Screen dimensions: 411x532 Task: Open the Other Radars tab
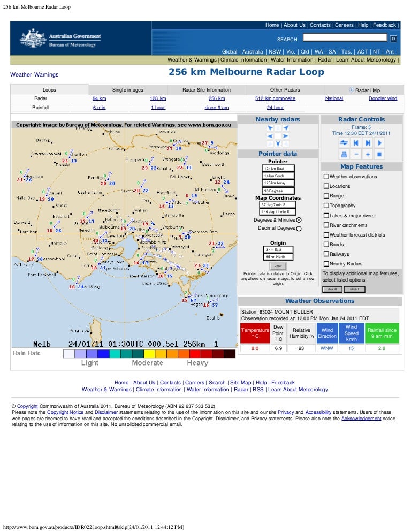click(x=285, y=90)
